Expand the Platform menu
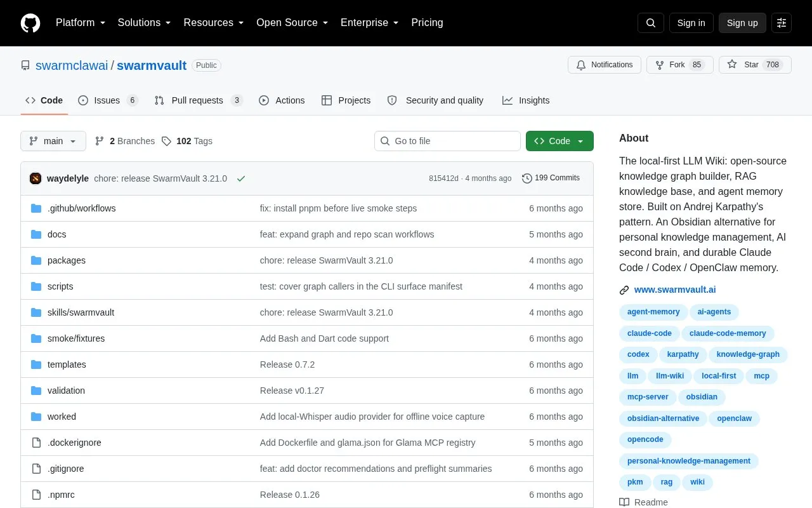 tap(81, 23)
